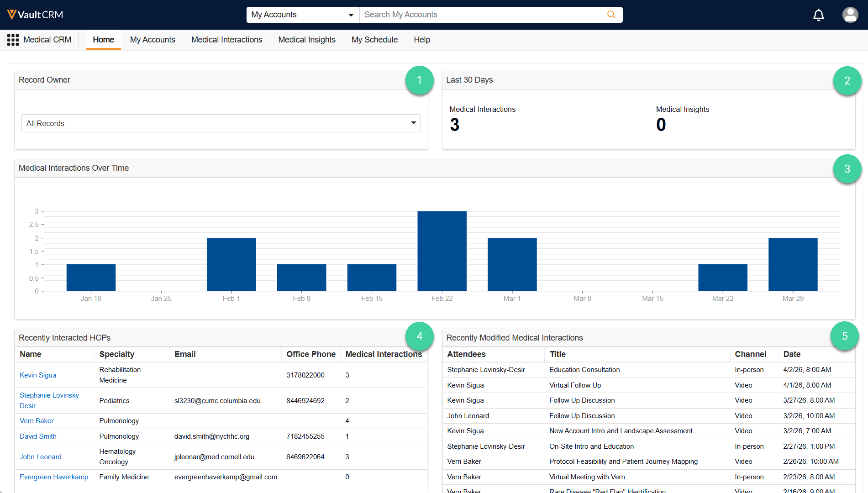Click the Evergreen Haverkamp name link
This screenshot has width=868, height=493.
click(54, 477)
